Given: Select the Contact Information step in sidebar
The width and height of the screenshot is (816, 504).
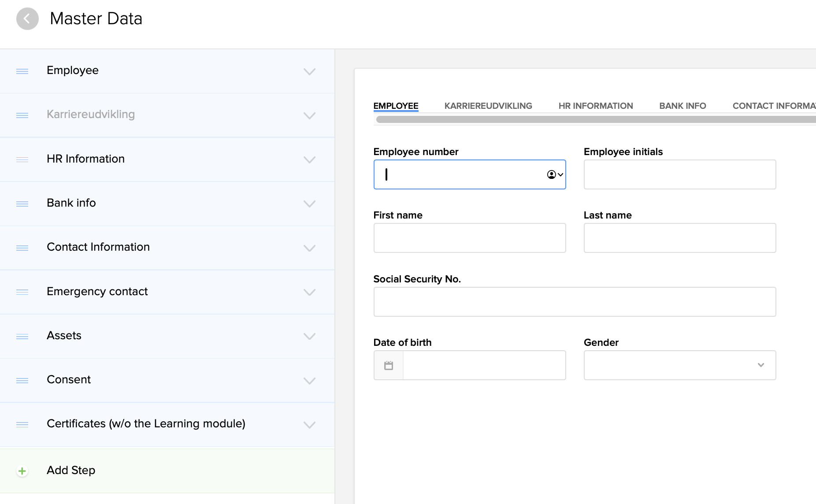Looking at the screenshot, I should click(x=98, y=247).
